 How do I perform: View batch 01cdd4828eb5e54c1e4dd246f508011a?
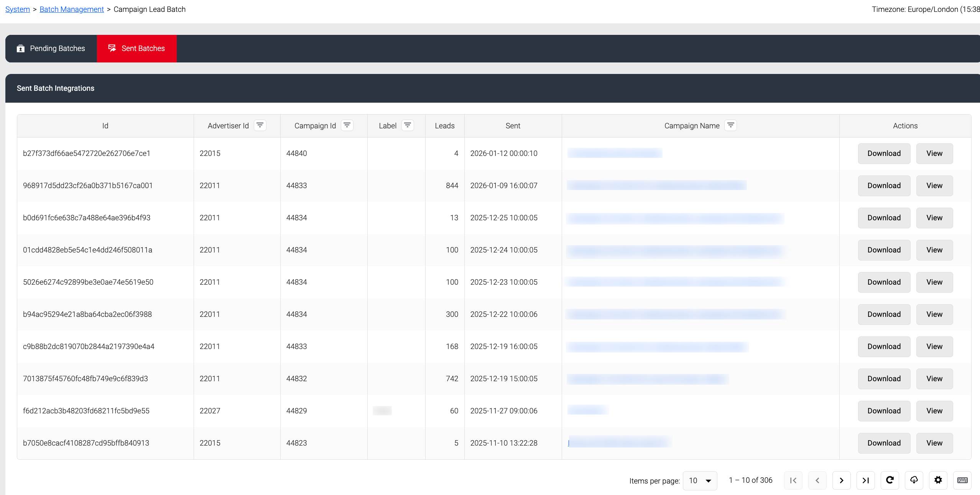pyautogui.click(x=934, y=250)
